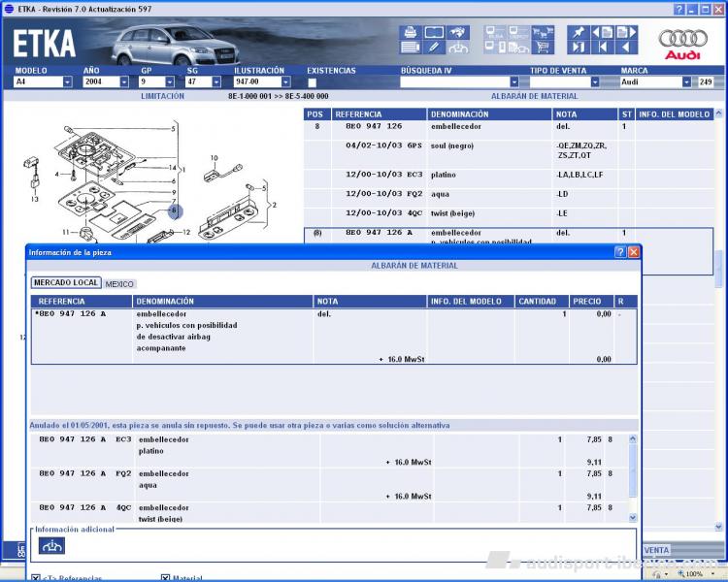This screenshot has width=728, height=582.
Task: Open the illustration frame icon next to the printer
Action: tap(434, 32)
